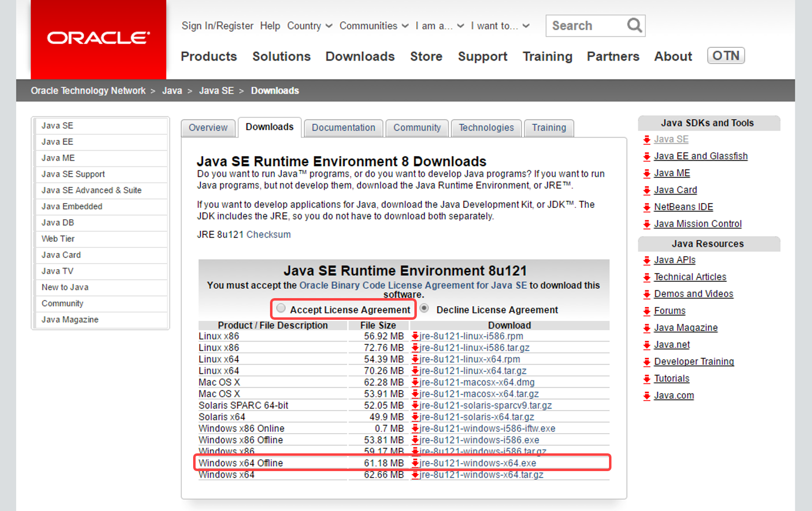The height and width of the screenshot is (511, 812).
Task: Click Sign In/Register link
Action: 217,26
